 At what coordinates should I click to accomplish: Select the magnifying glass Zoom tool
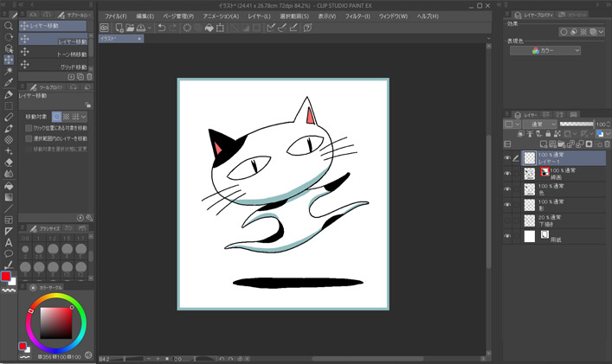point(9,26)
